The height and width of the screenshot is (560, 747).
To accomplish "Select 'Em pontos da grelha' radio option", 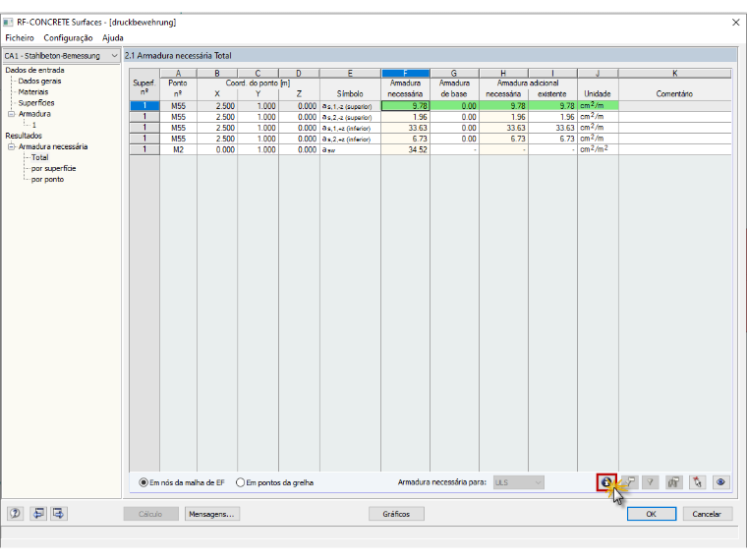I will click(240, 482).
